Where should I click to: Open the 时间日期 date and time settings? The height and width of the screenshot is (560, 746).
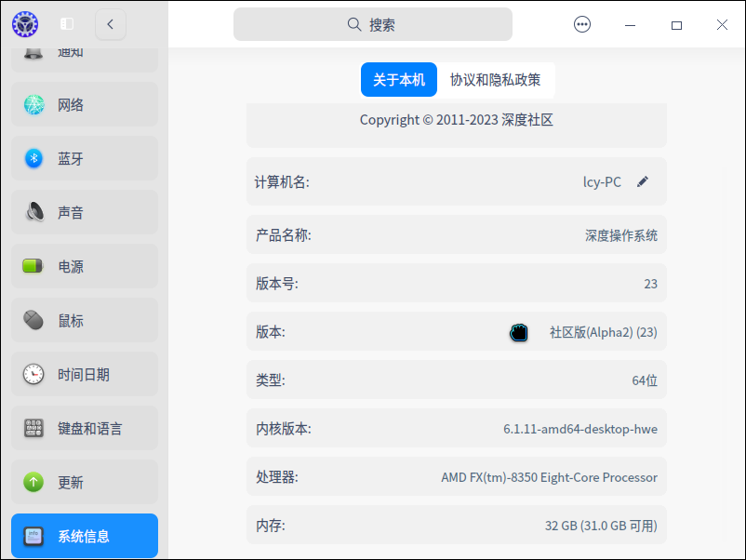click(85, 374)
